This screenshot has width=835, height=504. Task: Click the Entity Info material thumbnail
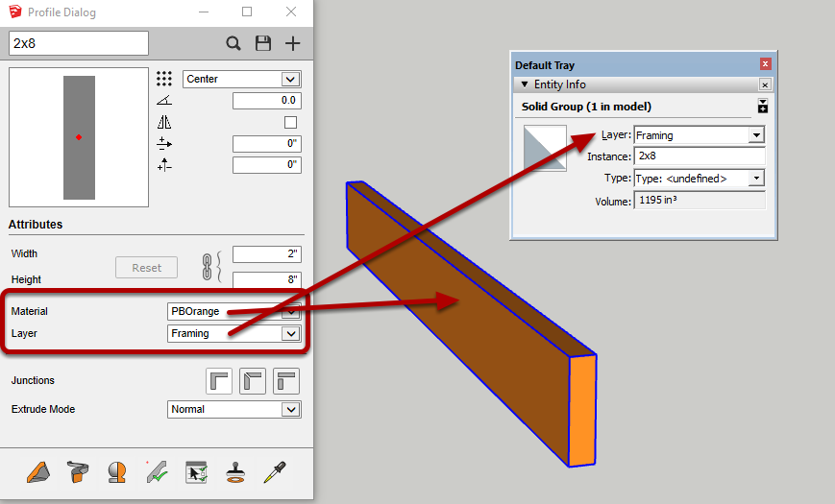pos(545,148)
